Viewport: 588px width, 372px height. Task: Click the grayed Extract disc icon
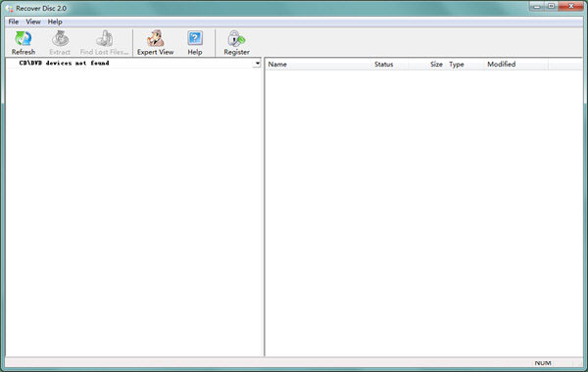60,38
